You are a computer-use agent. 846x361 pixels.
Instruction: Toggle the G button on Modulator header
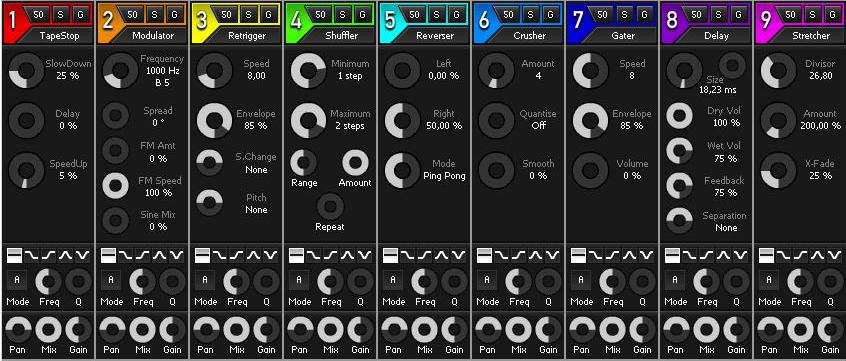tap(174, 15)
